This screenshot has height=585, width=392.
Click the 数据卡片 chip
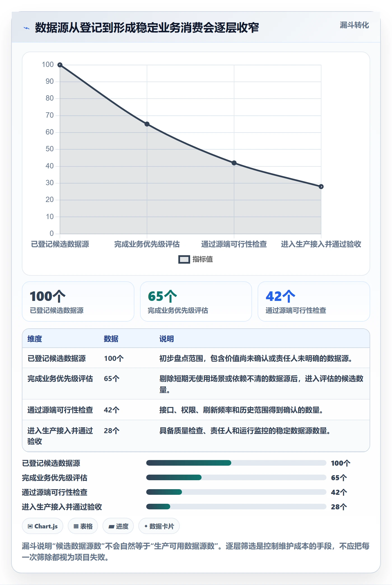tap(159, 526)
